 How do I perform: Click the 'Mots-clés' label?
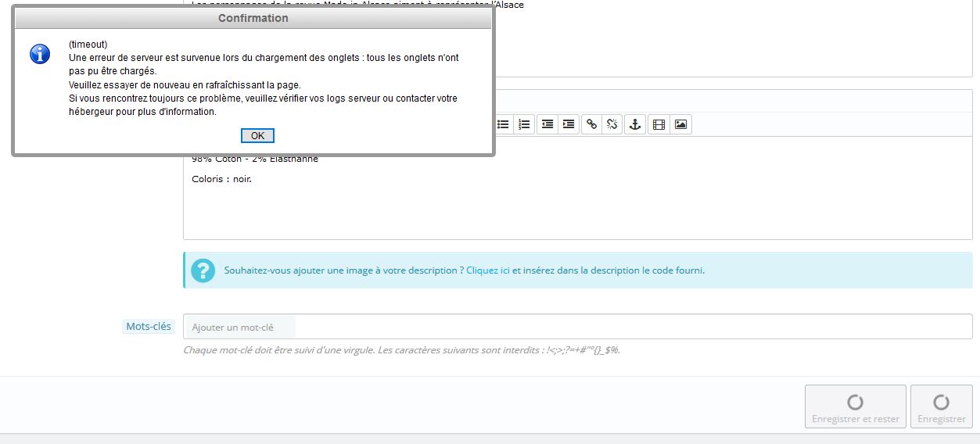pyautogui.click(x=149, y=327)
